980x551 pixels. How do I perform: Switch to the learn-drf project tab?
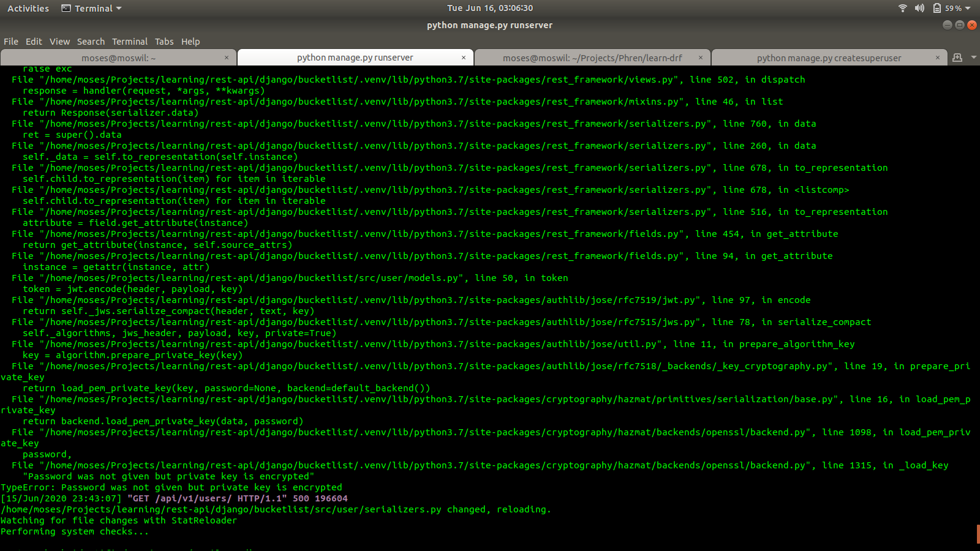point(593,57)
